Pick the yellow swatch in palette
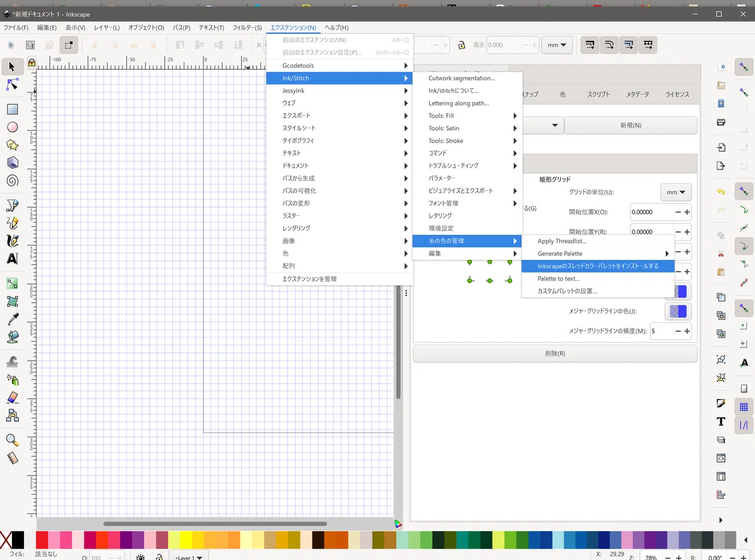 (186, 540)
